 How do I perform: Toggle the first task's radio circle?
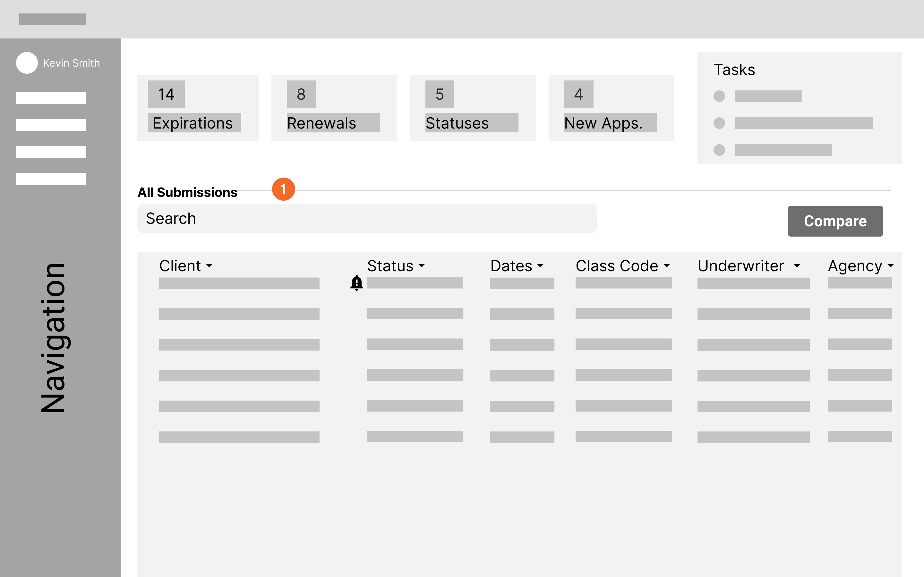[x=719, y=96]
